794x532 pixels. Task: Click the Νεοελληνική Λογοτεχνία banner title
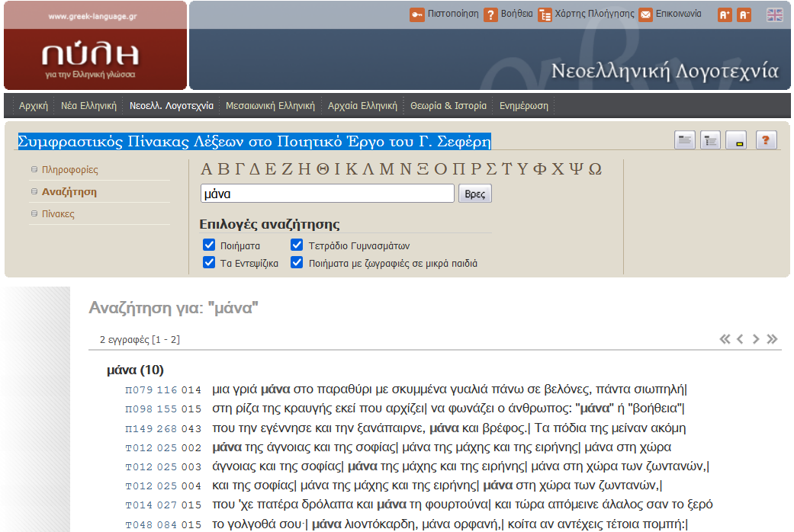(664, 71)
